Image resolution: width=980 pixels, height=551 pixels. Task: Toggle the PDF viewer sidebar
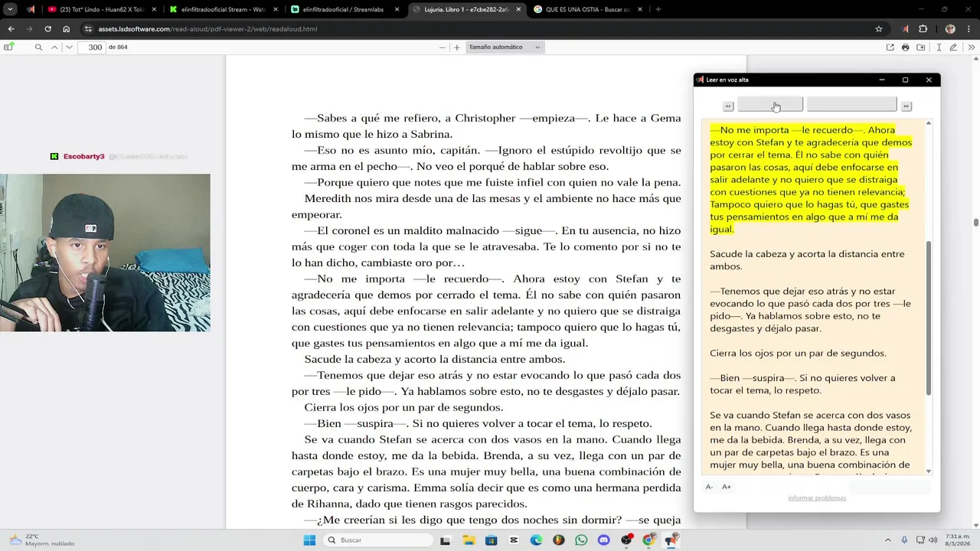click(x=8, y=47)
